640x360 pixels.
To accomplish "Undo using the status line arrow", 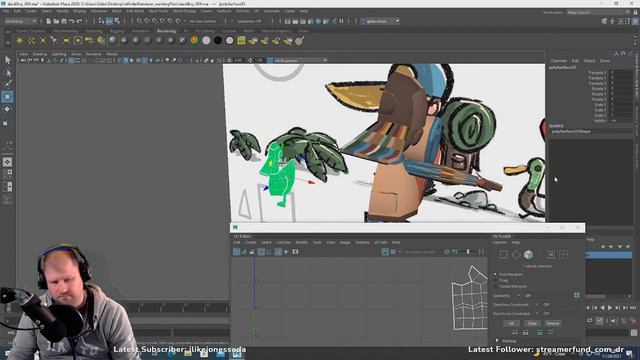I will [x=72, y=21].
